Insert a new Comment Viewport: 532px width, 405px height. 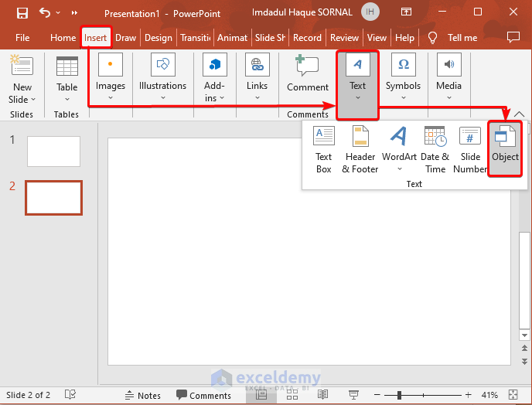[308, 73]
